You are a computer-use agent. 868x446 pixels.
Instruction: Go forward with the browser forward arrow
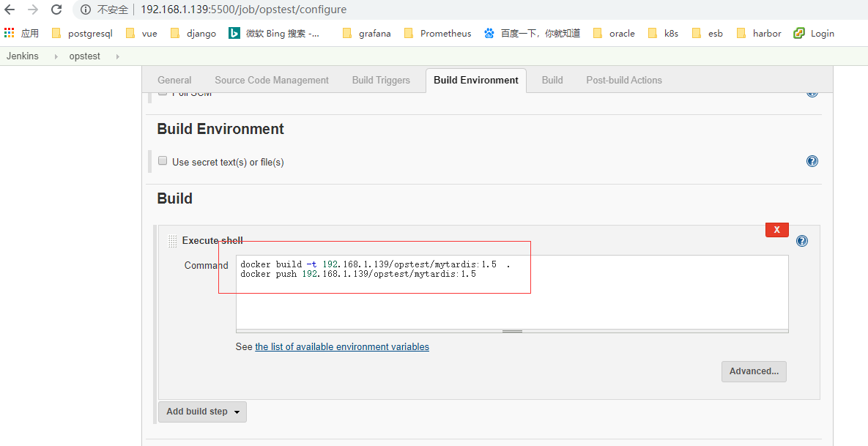33,10
